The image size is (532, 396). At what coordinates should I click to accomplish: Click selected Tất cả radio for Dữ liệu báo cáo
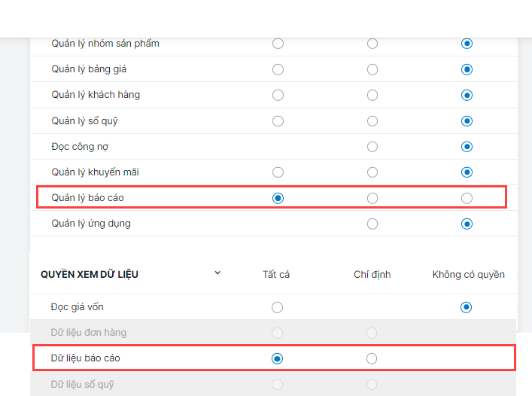tap(278, 358)
